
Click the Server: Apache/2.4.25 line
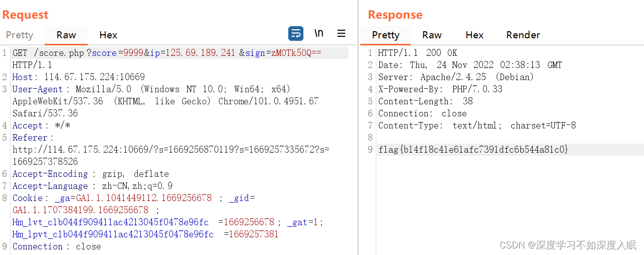click(456, 77)
